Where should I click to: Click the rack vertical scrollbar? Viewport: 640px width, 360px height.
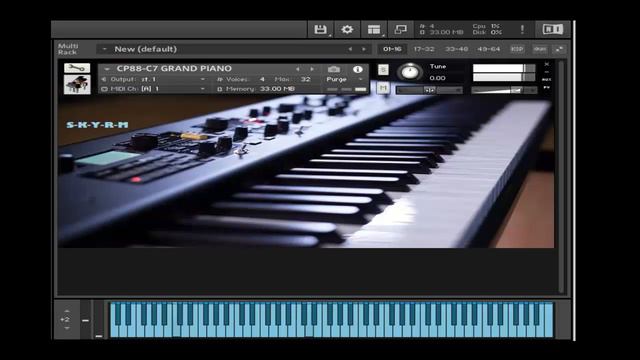click(562, 176)
